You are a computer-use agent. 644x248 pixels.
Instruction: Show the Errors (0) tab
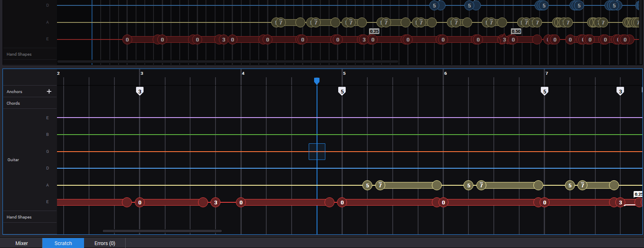tap(105, 243)
